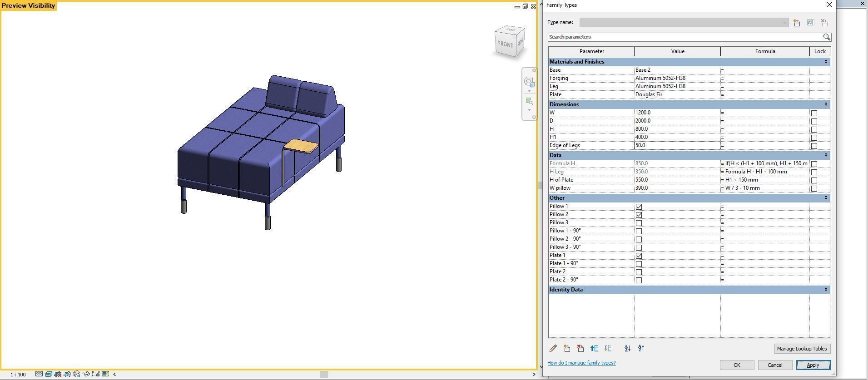
Task: Collapse the Data group
Action: click(x=826, y=155)
